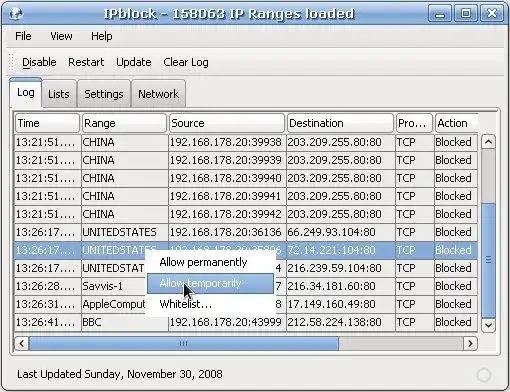510x392 pixels.
Task: Click destination 72.14.221.104:80 in highlighted row
Action: 341,250
